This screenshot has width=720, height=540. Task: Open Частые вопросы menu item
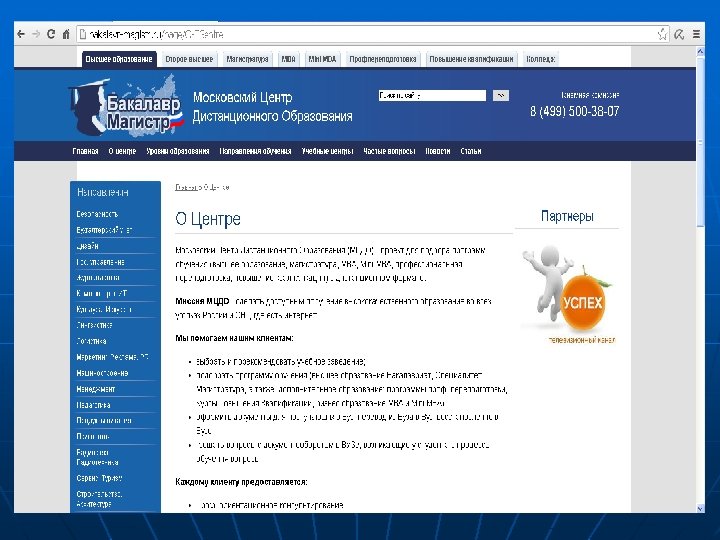coord(389,151)
